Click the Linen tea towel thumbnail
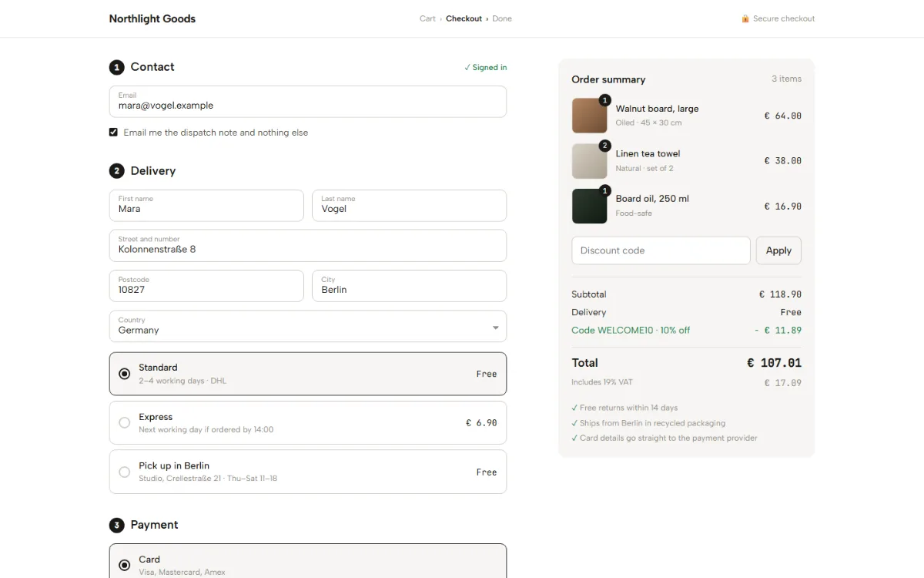Image resolution: width=924 pixels, height=578 pixels. coord(590,161)
